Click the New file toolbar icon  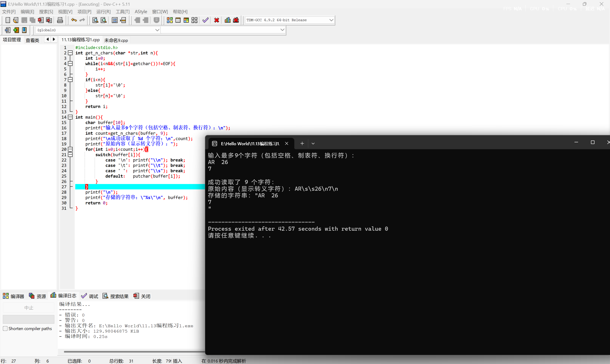coord(8,20)
